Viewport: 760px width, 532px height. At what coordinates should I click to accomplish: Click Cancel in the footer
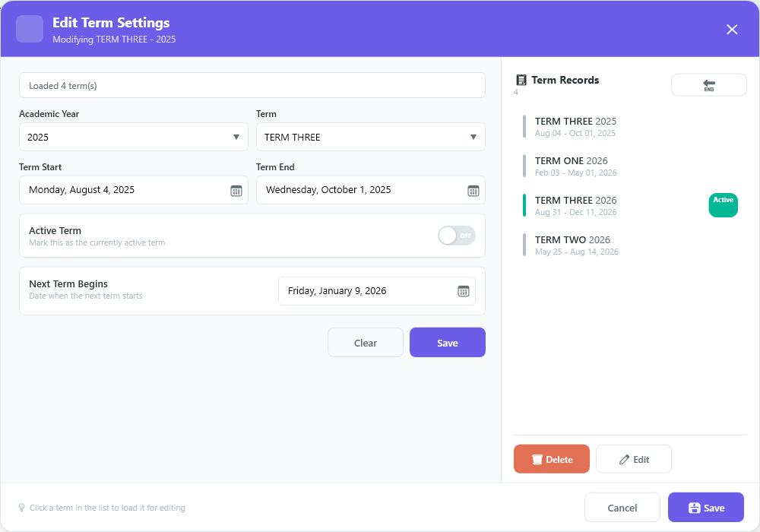coord(622,508)
